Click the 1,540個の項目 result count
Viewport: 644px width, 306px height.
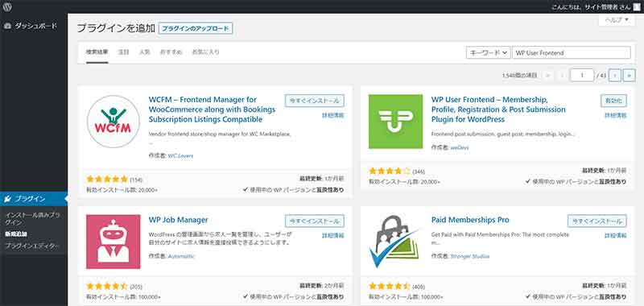519,76
